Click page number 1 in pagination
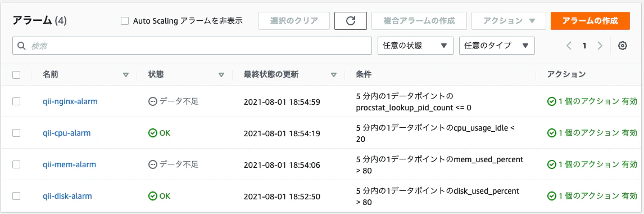 point(584,46)
